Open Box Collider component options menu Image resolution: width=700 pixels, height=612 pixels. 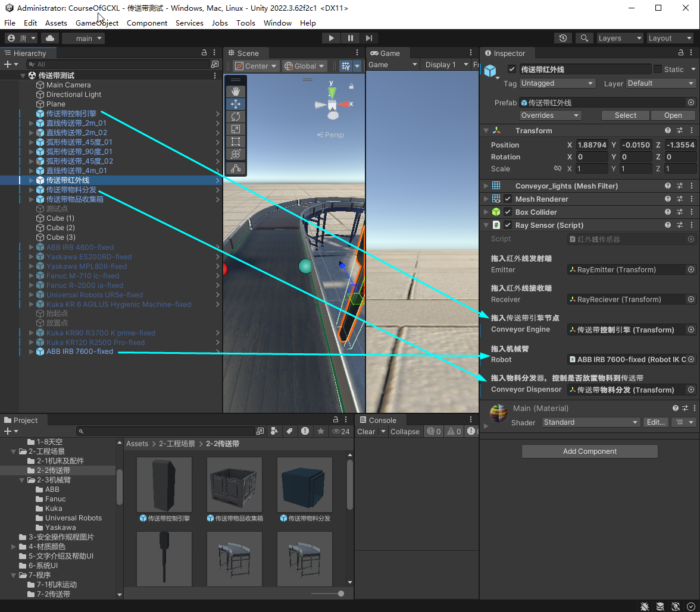coord(692,212)
